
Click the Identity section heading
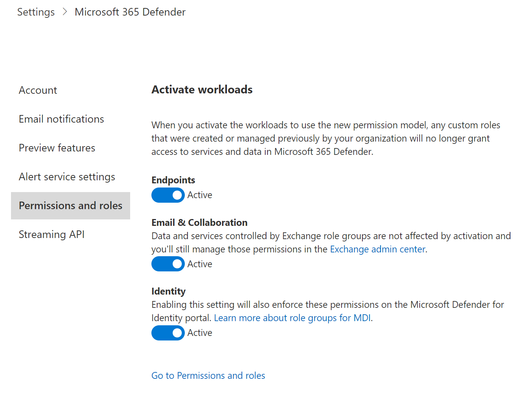[168, 292]
